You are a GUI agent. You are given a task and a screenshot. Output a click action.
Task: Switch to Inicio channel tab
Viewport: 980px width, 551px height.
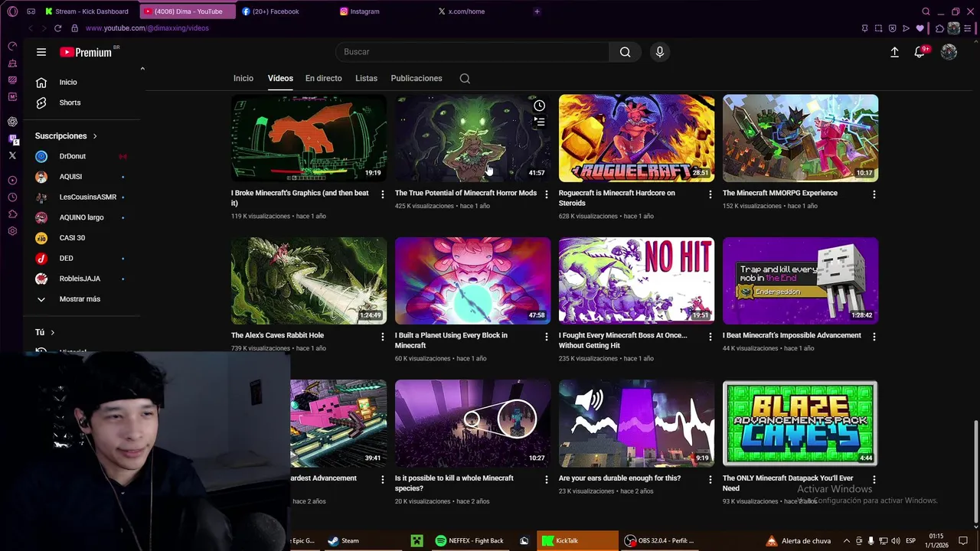click(x=243, y=78)
